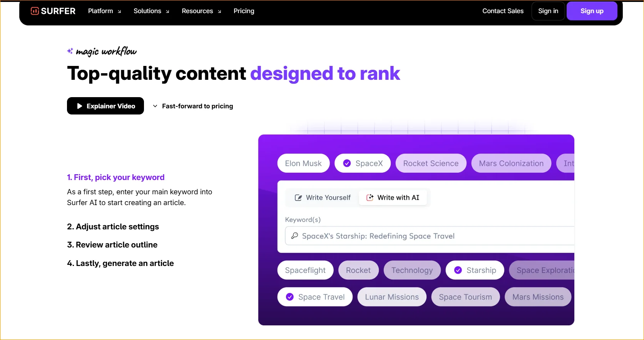The image size is (644, 340).
Task: Click the Sign in button
Action: [548, 11]
